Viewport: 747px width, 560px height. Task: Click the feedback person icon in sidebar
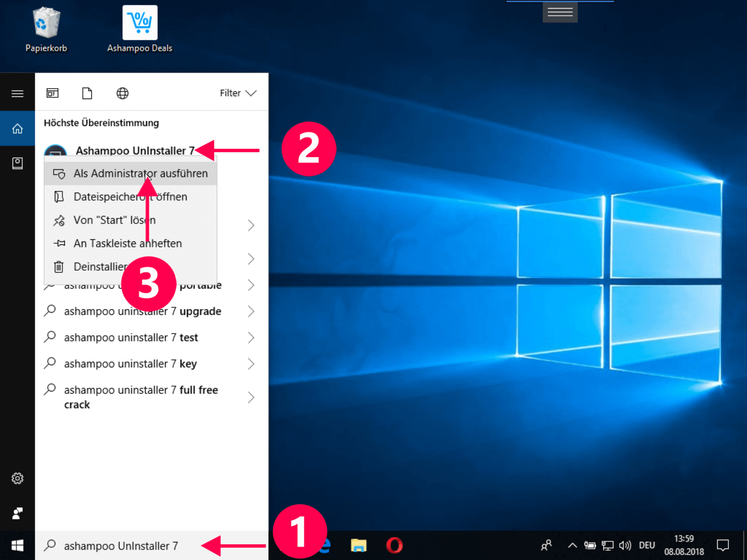tap(18, 513)
